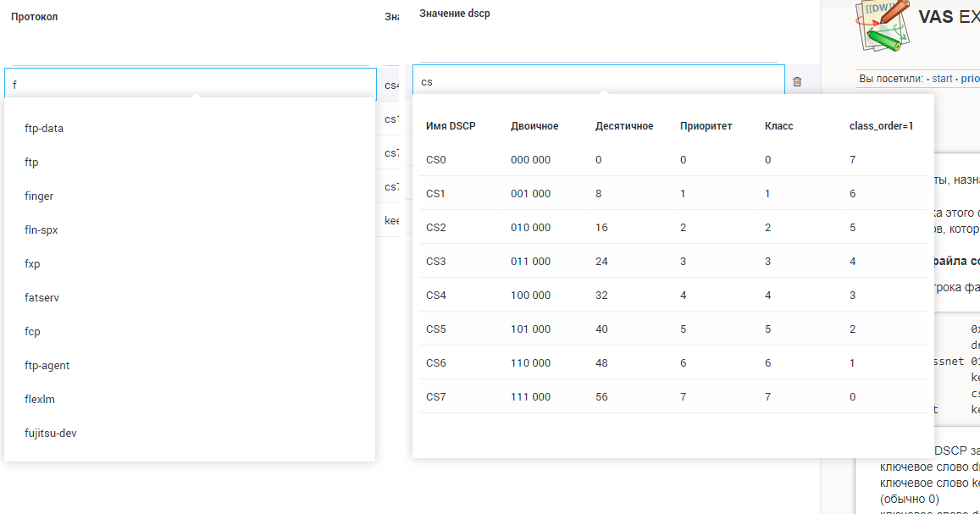Click binary value 010 000
Screen dimensions: 980x514
tap(530, 227)
